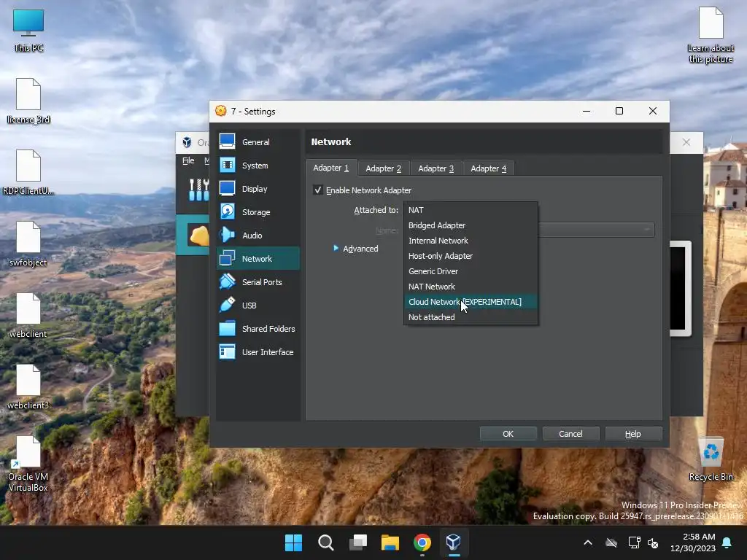Select the Display settings icon
The image size is (747, 560).
(x=228, y=188)
